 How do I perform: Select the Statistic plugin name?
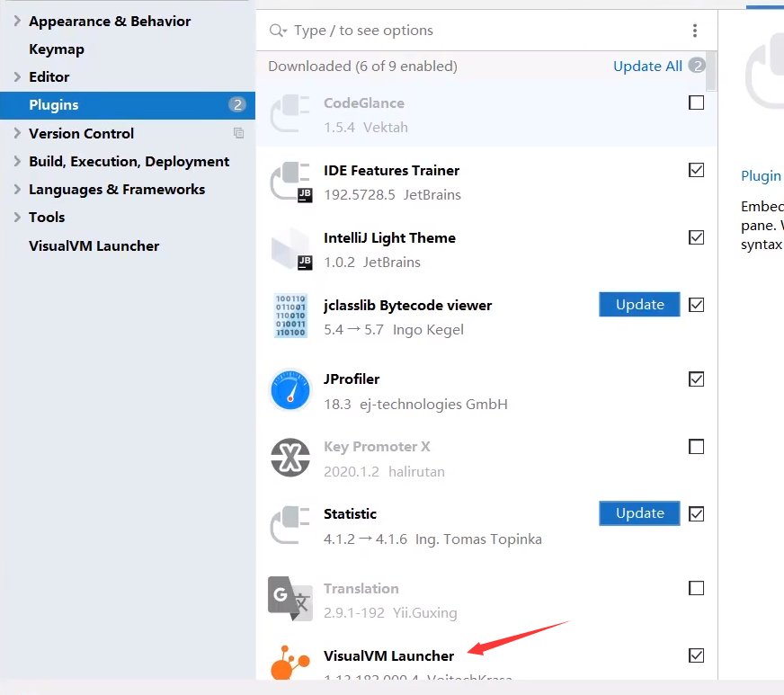[x=350, y=513]
